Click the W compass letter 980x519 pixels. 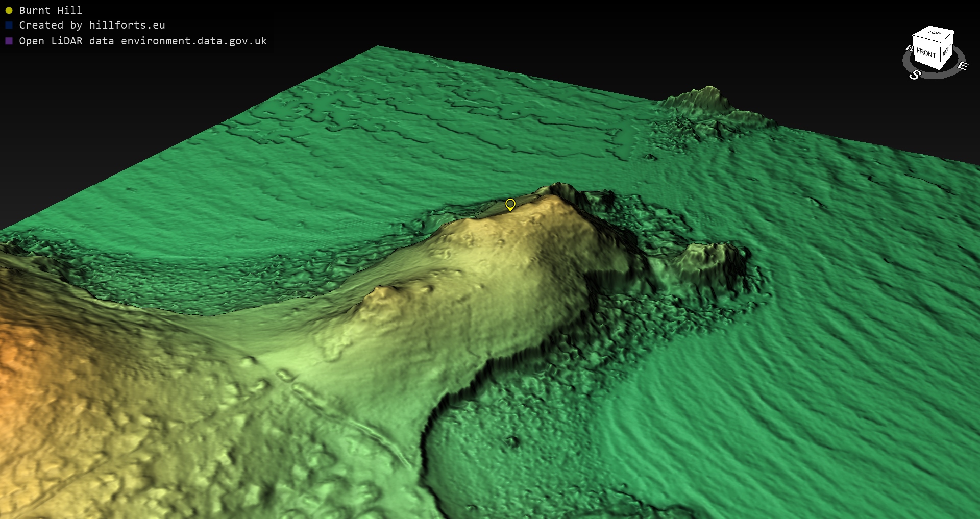tap(909, 48)
